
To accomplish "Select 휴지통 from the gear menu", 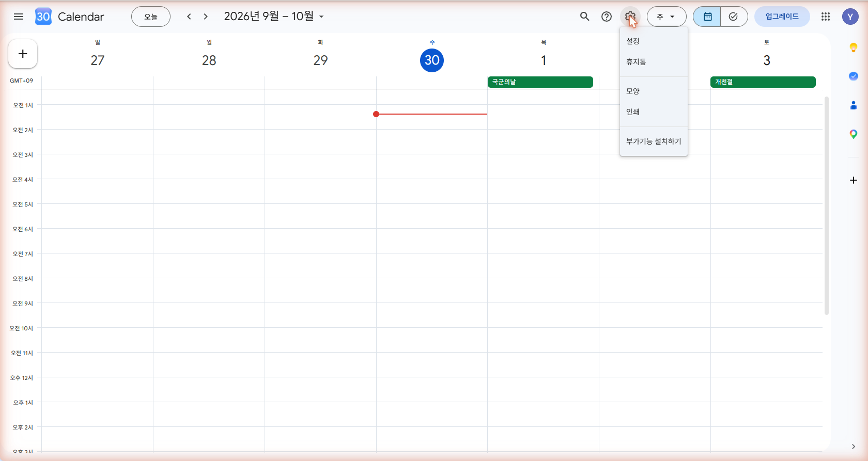I will [x=654, y=62].
